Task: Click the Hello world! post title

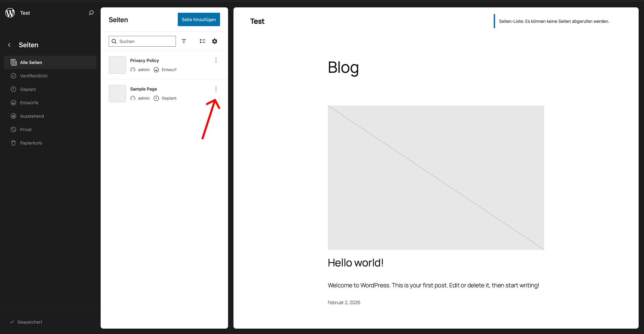Action: click(356, 263)
